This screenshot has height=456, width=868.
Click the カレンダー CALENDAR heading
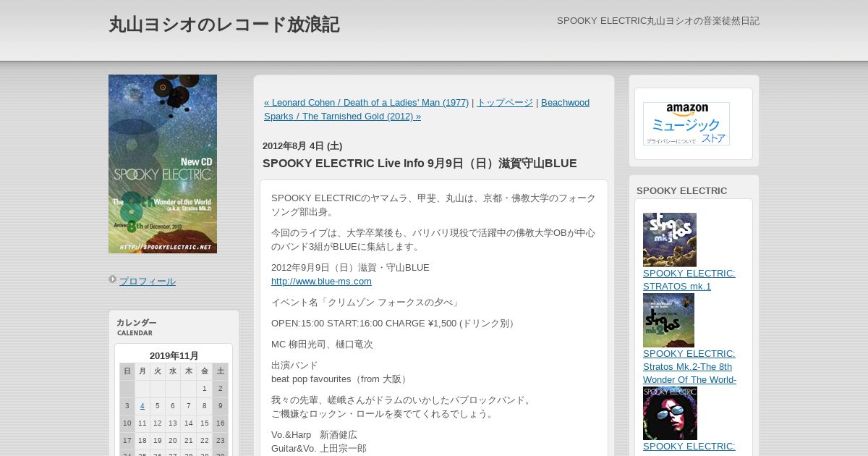point(137,327)
